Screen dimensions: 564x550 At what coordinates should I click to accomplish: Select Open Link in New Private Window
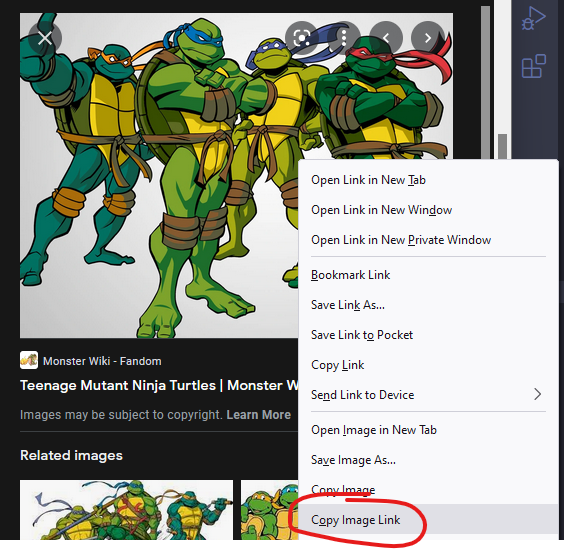point(428,240)
